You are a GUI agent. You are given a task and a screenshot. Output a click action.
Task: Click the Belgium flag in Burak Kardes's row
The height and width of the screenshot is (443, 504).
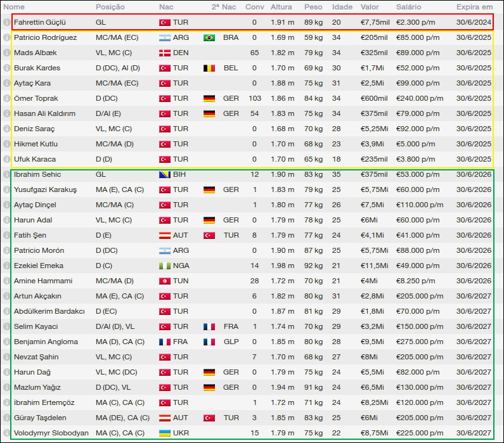pyautogui.click(x=209, y=68)
